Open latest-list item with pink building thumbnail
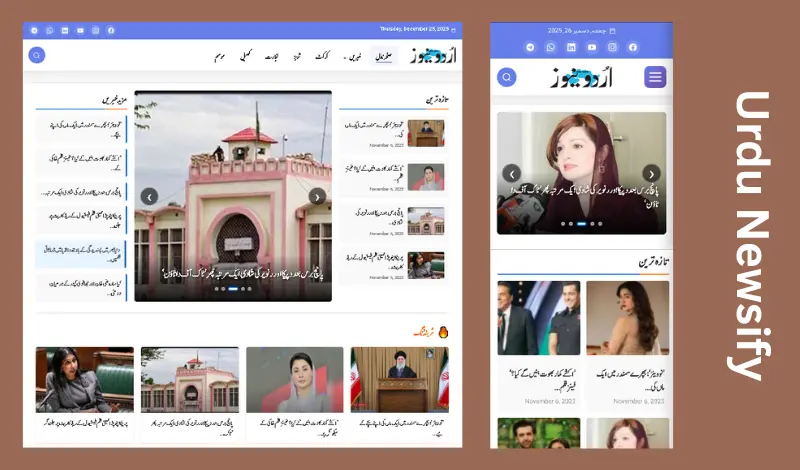The image size is (800, 470). click(393, 221)
